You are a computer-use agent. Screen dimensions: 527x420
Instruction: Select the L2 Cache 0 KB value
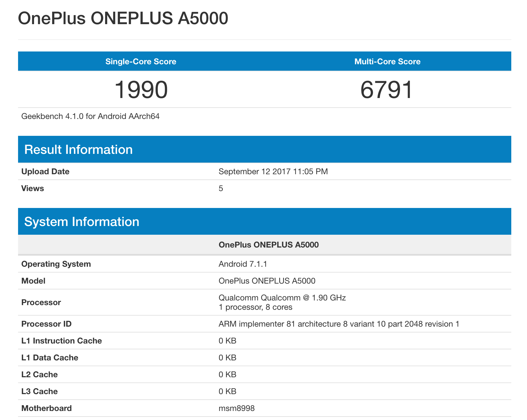[227, 375]
